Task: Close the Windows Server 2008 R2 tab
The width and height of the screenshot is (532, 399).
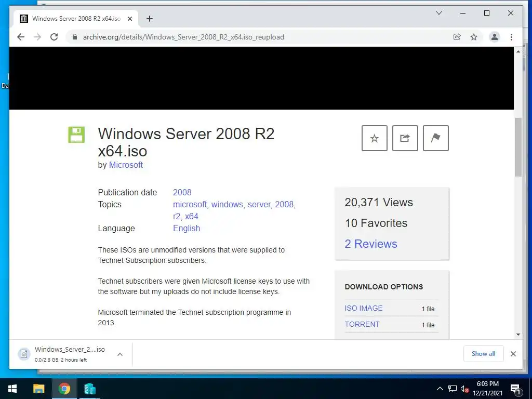Action: [x=129, y=19]
